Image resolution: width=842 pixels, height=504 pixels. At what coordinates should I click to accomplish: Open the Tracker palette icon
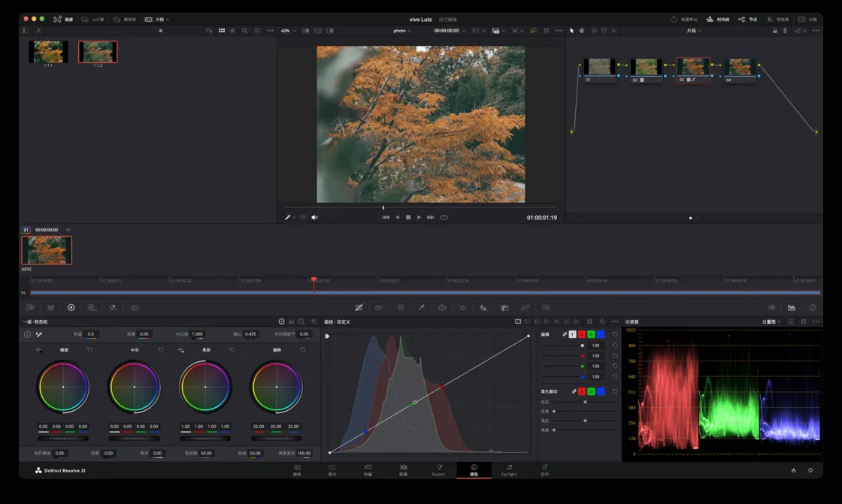point(463,307)
